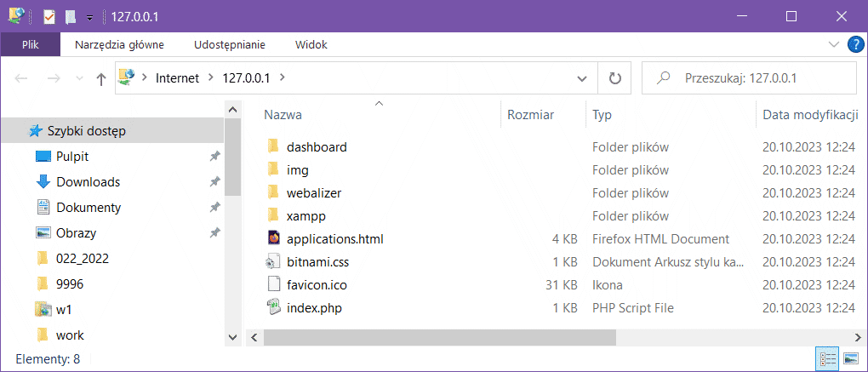This screenshot has width=868, height=372.
Task: Switch to details view layout
Action: 826,359
